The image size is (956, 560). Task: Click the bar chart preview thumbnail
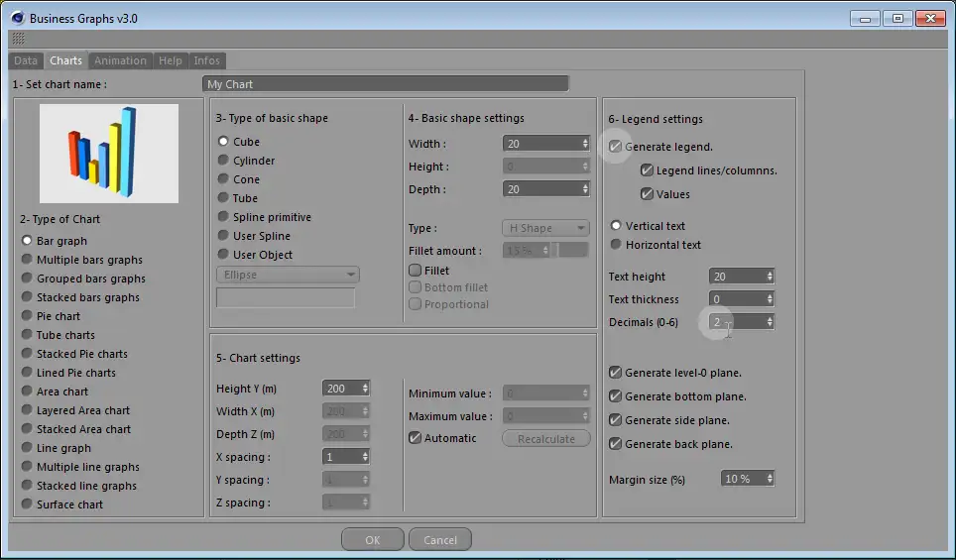coord(109,153)
